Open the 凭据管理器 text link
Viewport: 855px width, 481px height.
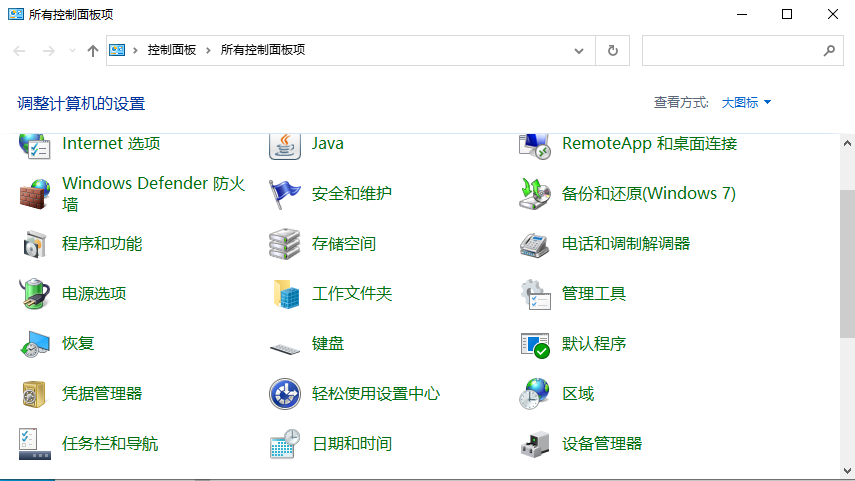[x=102, y=394]
